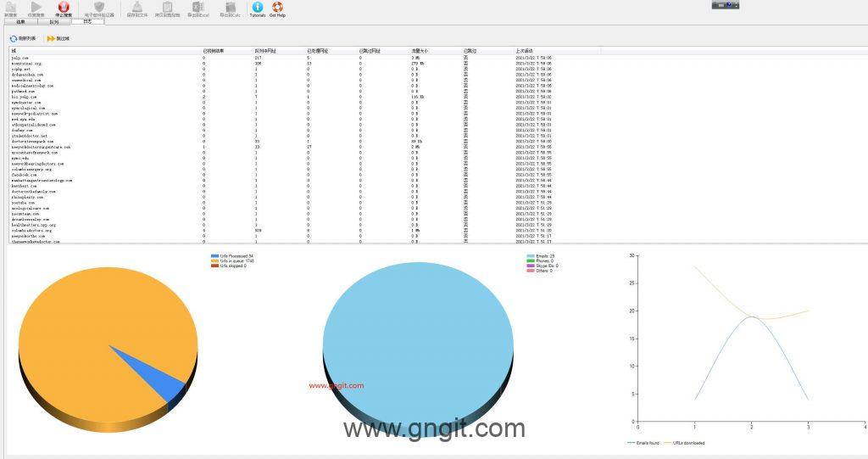Image resolution: width=868 pixels, height=459 pixels.
Task: Click the light blue Emails legend swatch
Action: coord(530,255)
